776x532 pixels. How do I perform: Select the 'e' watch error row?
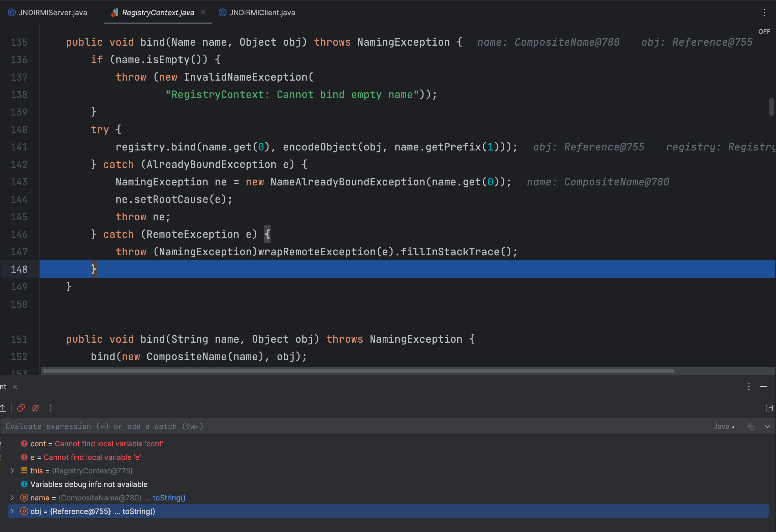tap(387, 457)
